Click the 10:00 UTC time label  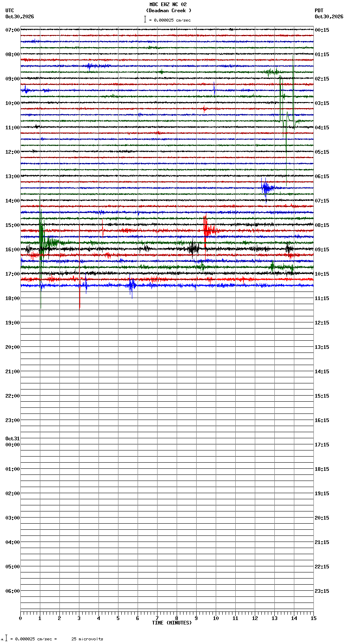(13, 103)
